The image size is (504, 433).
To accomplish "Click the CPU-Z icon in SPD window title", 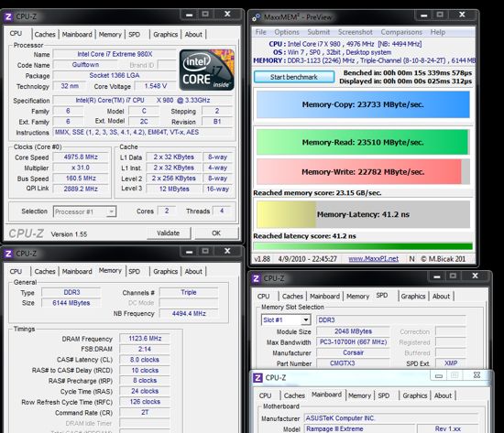I will [x=257, y=278].
